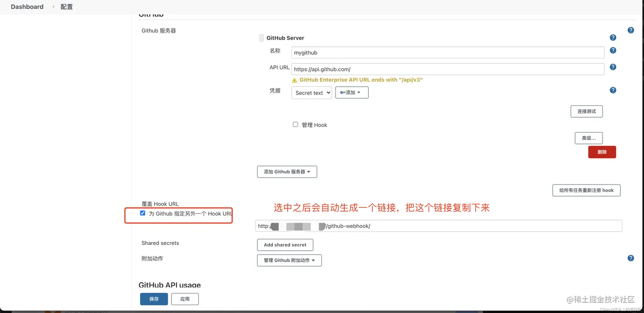Click the red 删除 button
Viewport: 644px width, 313px height.
[602, 152]
